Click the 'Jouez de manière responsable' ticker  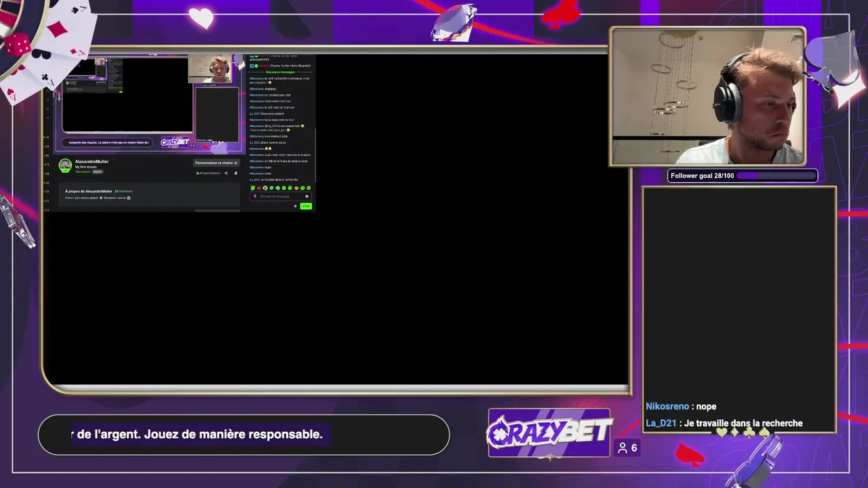[x=200, y=434]
